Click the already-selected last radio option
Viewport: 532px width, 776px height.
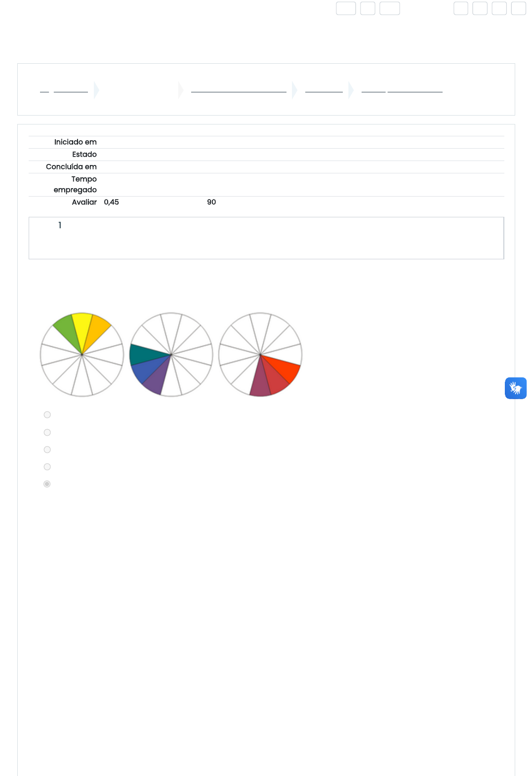(47, 484)
